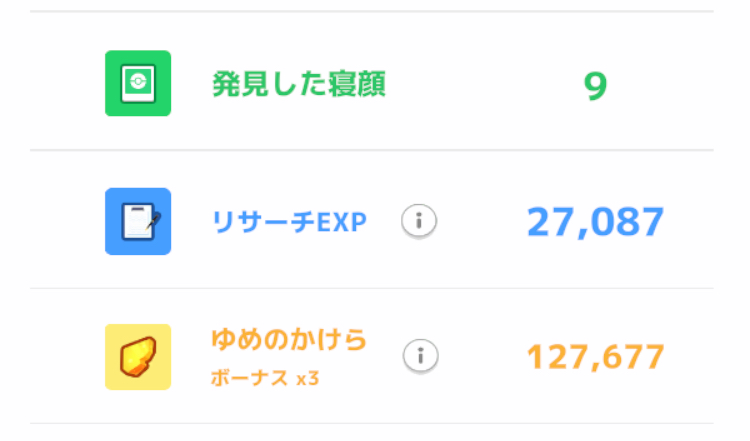Click the blue Research EXP clipboard icon
The height and width of the screenshot is (441, 750).
pos(138,221)
